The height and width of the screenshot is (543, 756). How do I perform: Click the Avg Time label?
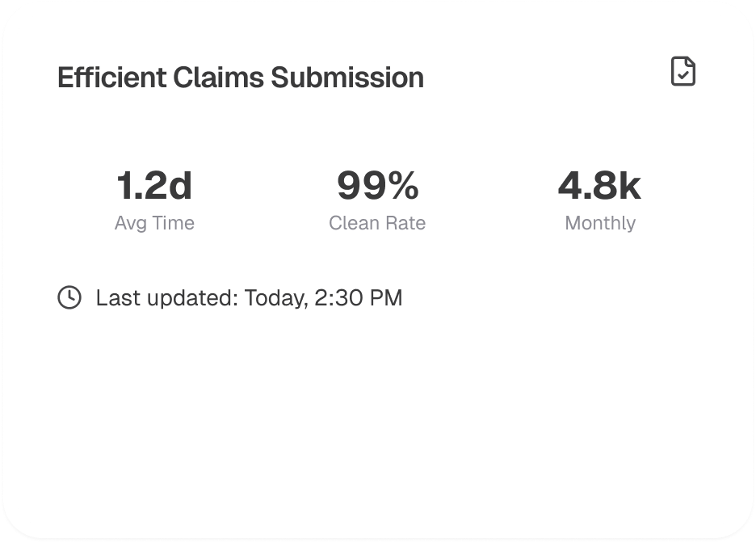pos(154,223)
